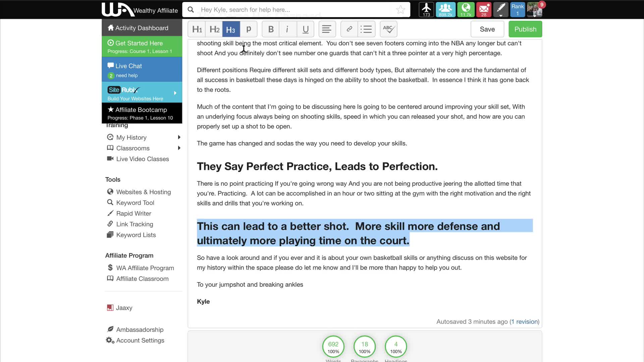Click the WA Affiliate Program dollar icon
This screenshot has height=362, width=644.
point(110,267)
